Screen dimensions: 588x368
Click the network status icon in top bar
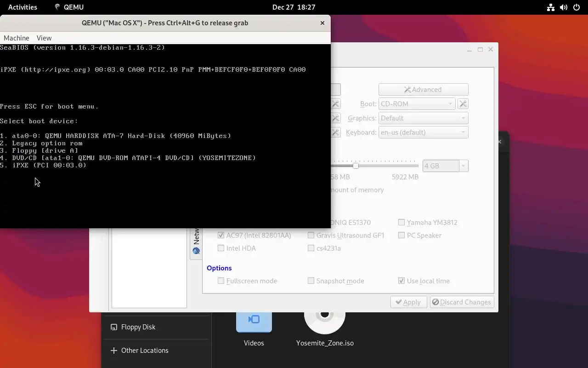click(x=550, y=7)
